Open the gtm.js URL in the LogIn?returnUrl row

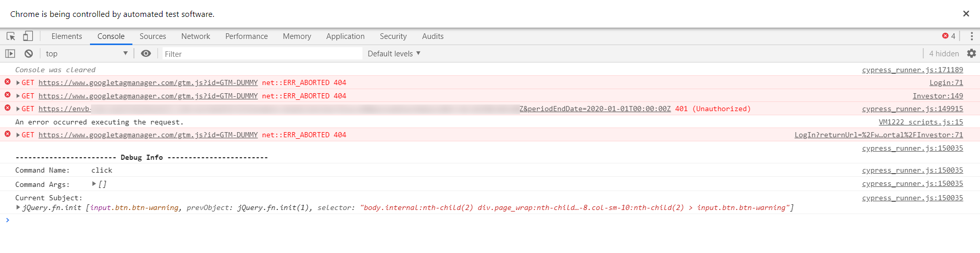(148, 135)
